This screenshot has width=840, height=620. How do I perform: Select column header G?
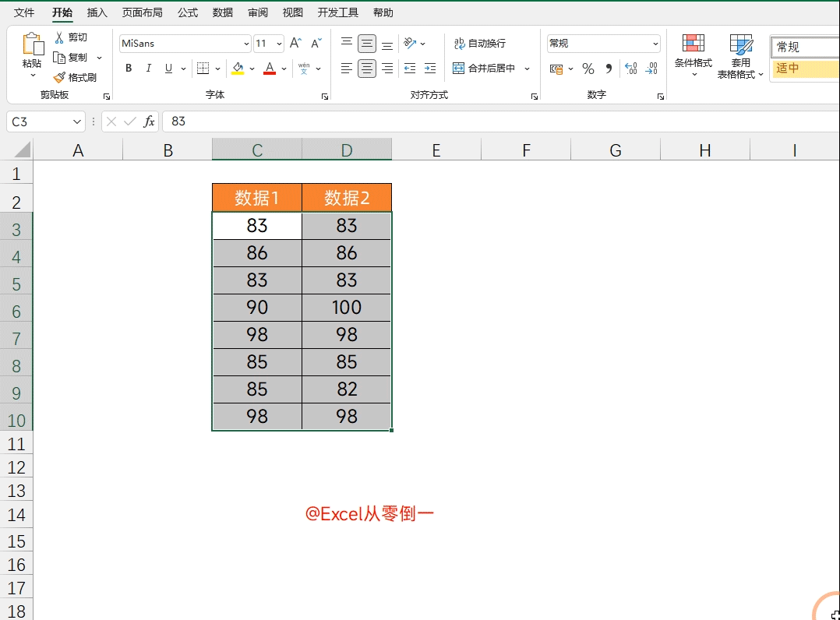[x=616, y=150]
